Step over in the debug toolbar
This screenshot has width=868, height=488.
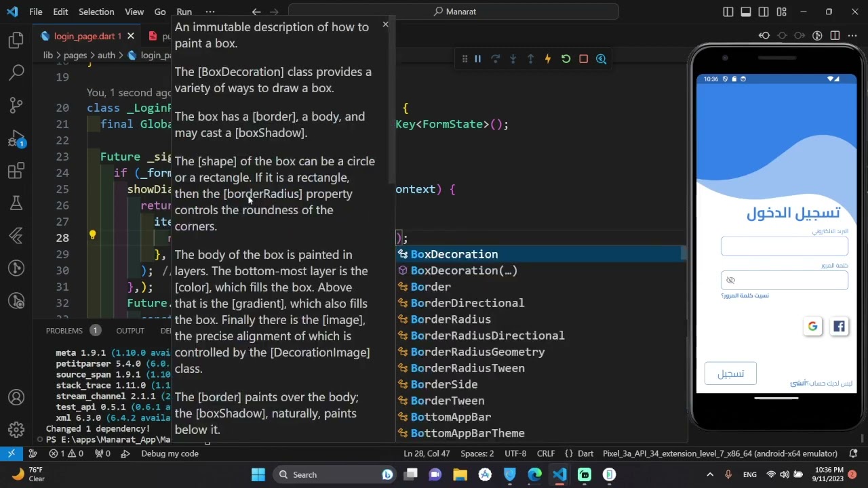495,59
